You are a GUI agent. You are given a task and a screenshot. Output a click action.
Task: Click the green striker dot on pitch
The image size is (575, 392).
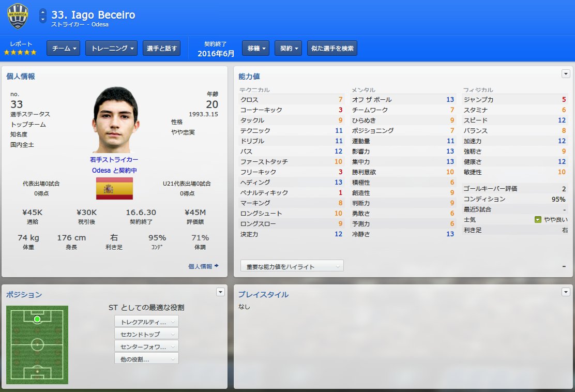pos(37,319)
